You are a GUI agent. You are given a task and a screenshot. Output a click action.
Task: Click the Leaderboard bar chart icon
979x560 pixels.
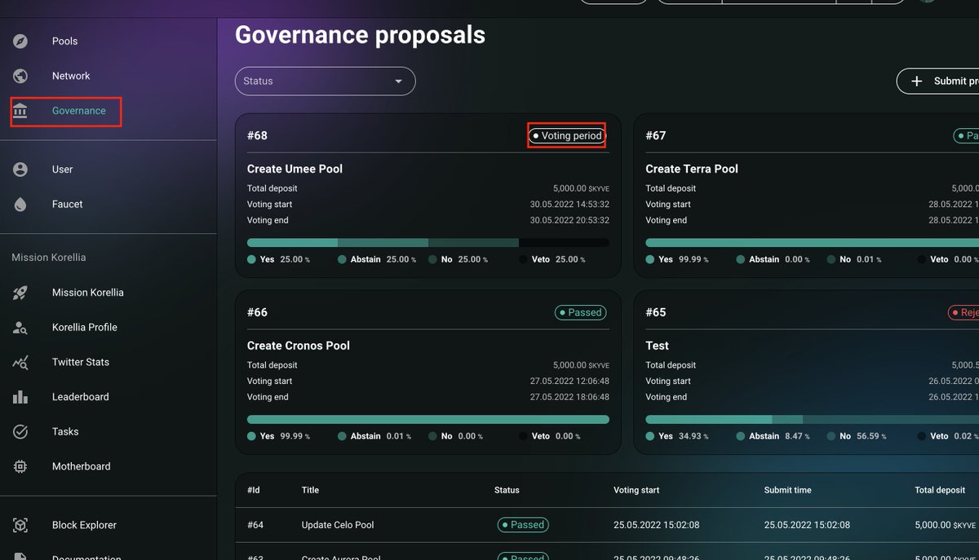pyautogui.click(x=20, y=397)
